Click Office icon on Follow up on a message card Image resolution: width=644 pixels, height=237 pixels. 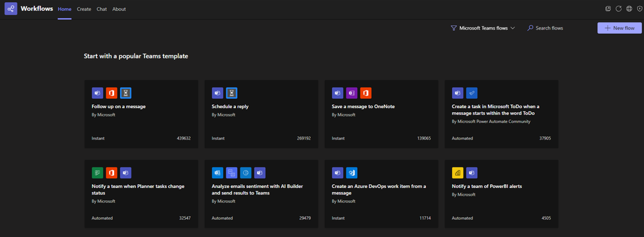coord(112,93)
